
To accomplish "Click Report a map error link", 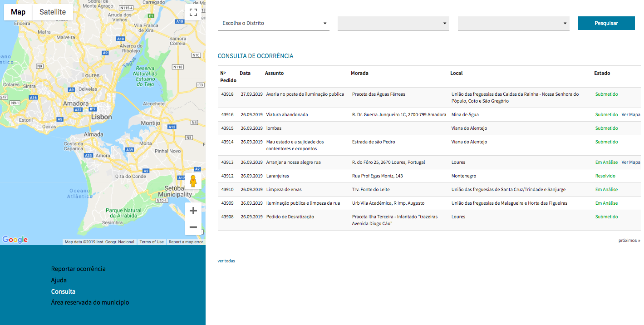I will (186, 242).
